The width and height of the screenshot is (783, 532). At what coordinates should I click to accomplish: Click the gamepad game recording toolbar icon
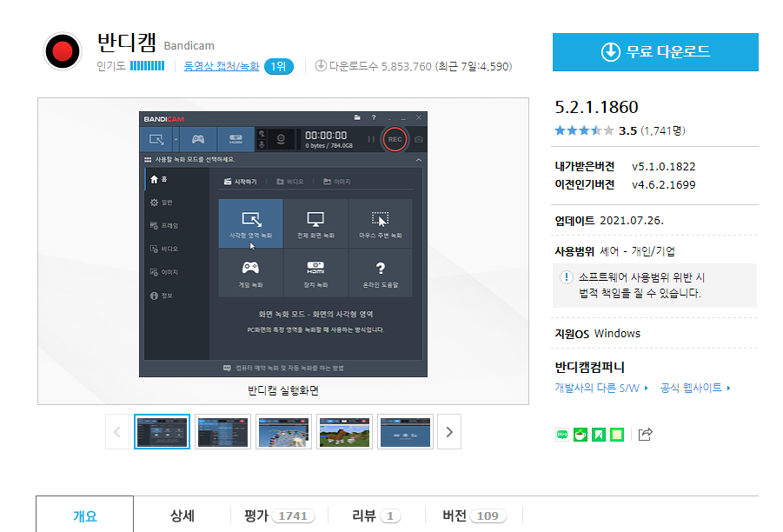coord(198,139)
